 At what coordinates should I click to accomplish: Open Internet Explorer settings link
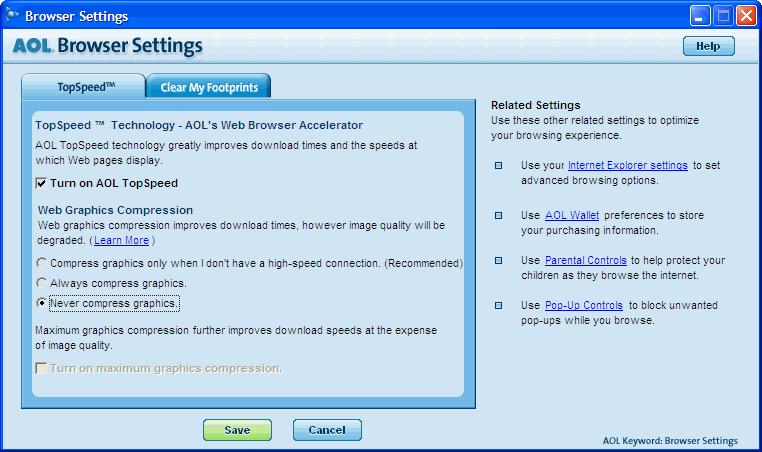pos(628,165)
